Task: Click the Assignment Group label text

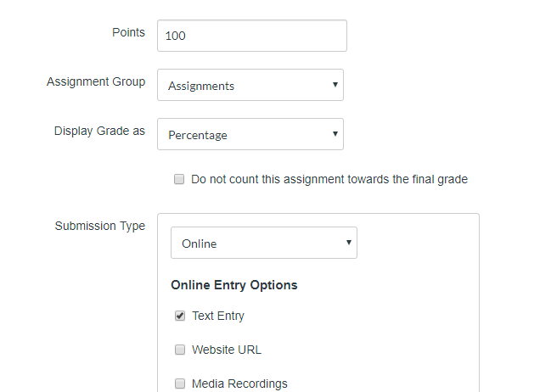Action: 96,81
